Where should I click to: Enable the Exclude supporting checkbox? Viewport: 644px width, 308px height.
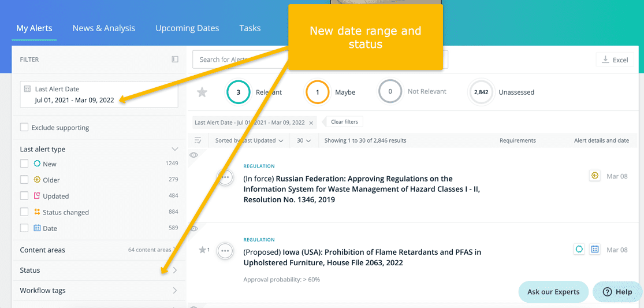click(24, 128)
